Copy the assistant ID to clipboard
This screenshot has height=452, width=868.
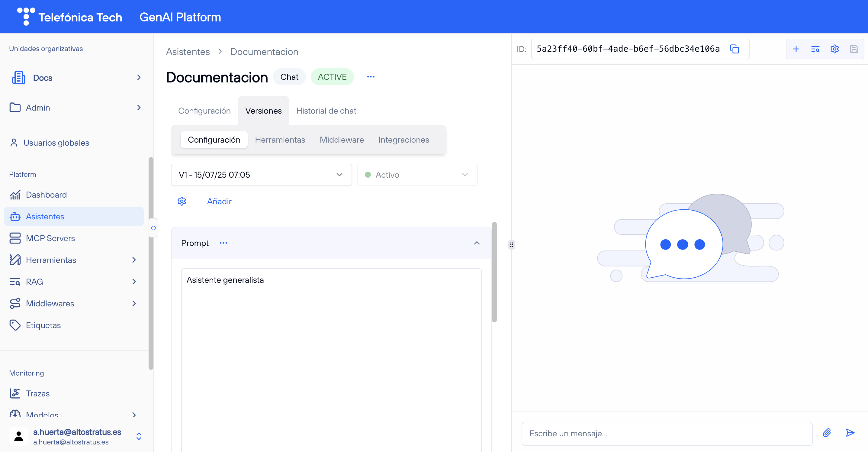pyautogui.click(x=734, y=49)
